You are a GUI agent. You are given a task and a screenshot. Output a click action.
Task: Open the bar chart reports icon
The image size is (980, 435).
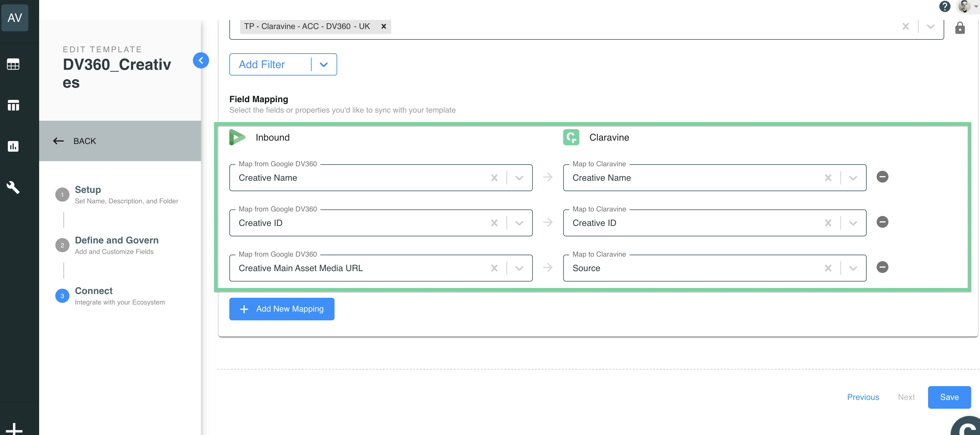coord(13,146)
